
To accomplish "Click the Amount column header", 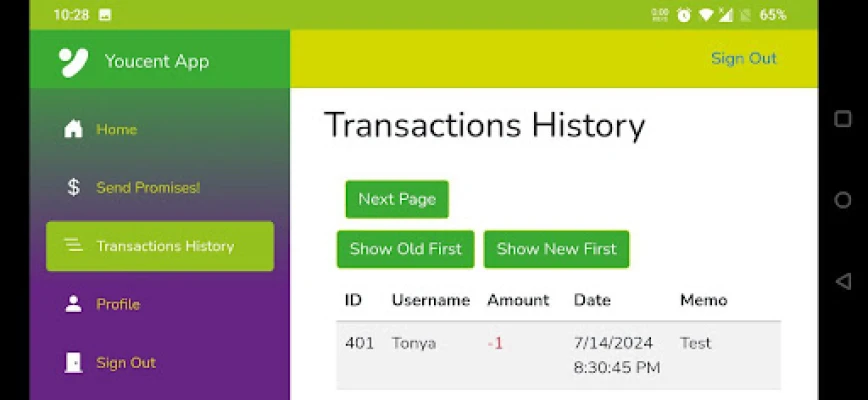I will click(x=518, y=300).
